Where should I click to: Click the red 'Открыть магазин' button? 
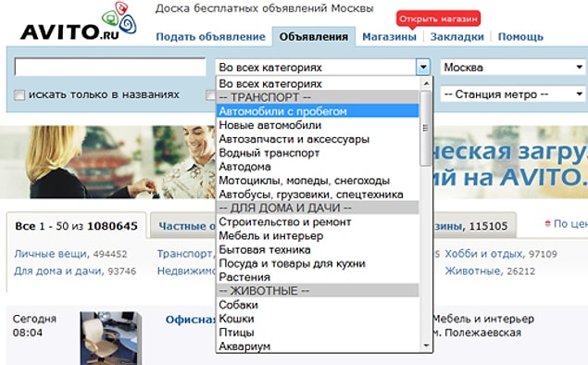click(438, 19)
